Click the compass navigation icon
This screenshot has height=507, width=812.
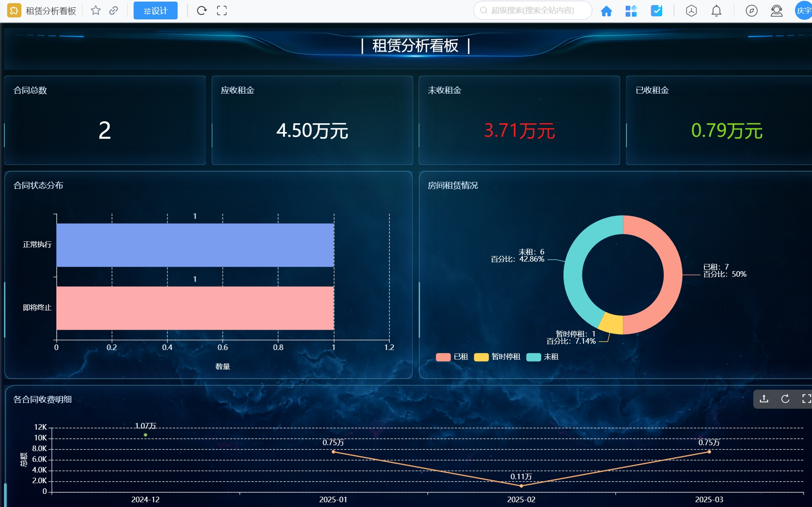(x=751, y=11)
